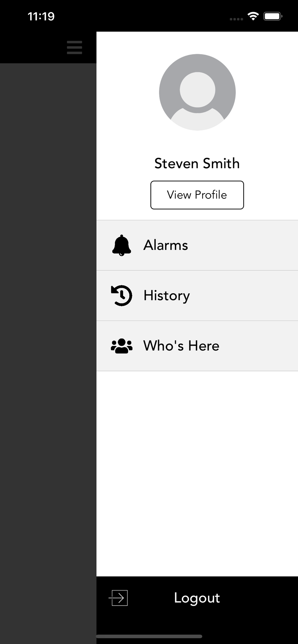Tap the hamburger menu icon
Image resolution: width=298 pixels, height=644 pixels.
pyautogui.click(x=74, y=47)
